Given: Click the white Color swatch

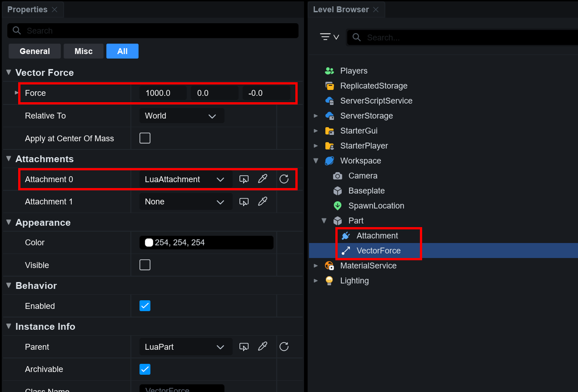Looking at the screenshot, I should coord(149,243).
